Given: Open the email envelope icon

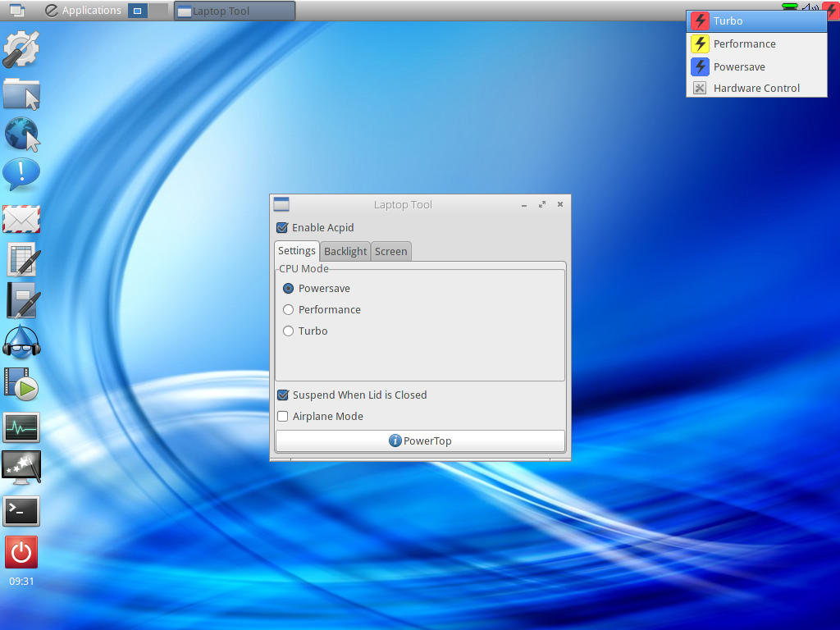Looking at the screenshot, I should (21, 219).
